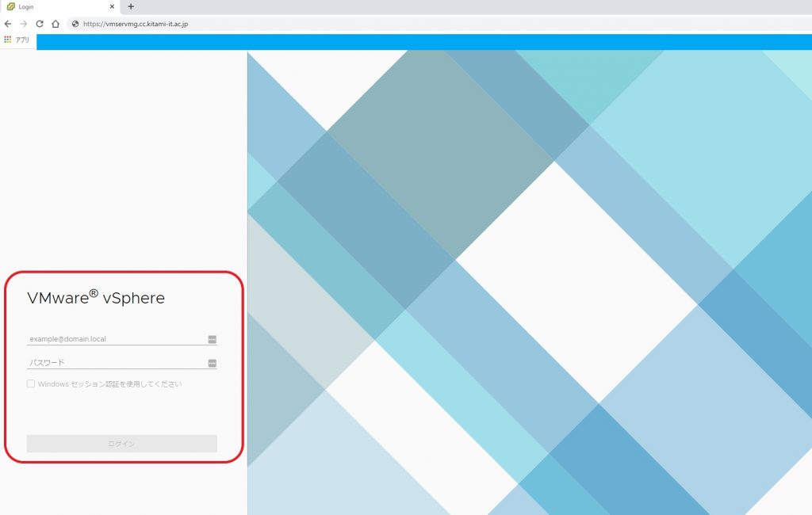The width and height of the screenshot is (812, 515).
Task: Open a new browser tab
Action: 131,6
